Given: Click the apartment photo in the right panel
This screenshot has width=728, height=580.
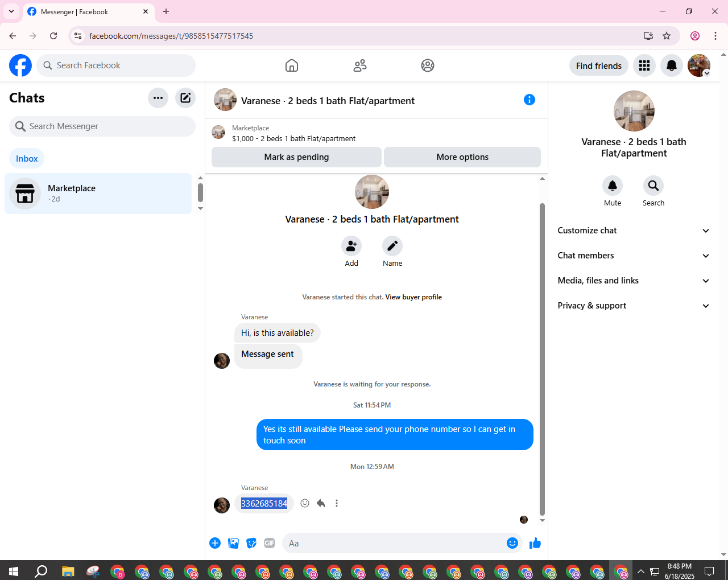Looking at the screenshot, I should [634, 111].
